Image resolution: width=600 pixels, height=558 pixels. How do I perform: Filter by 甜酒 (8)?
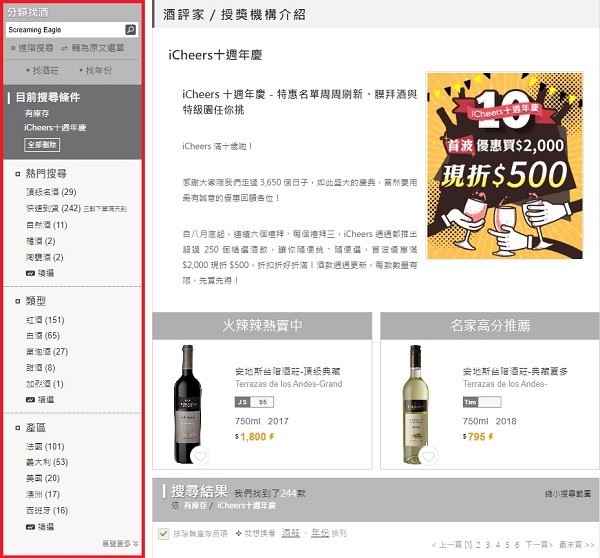coord(41,368)
